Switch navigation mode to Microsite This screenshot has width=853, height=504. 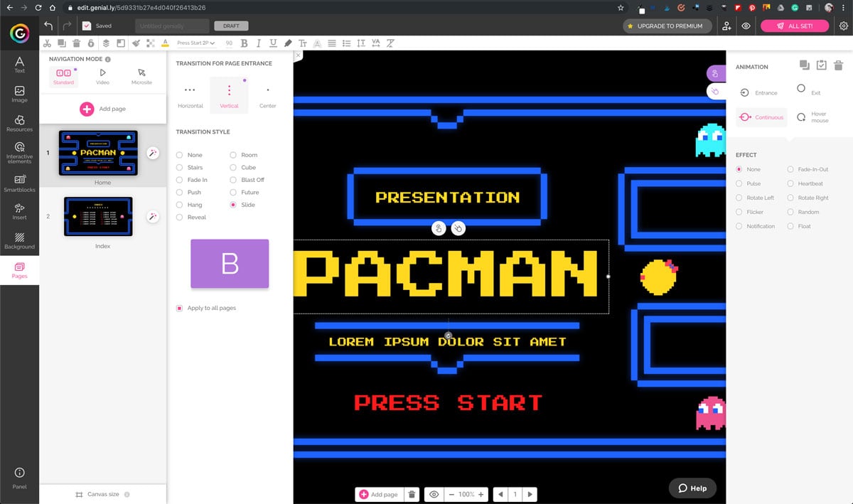[x=141, y=76]
